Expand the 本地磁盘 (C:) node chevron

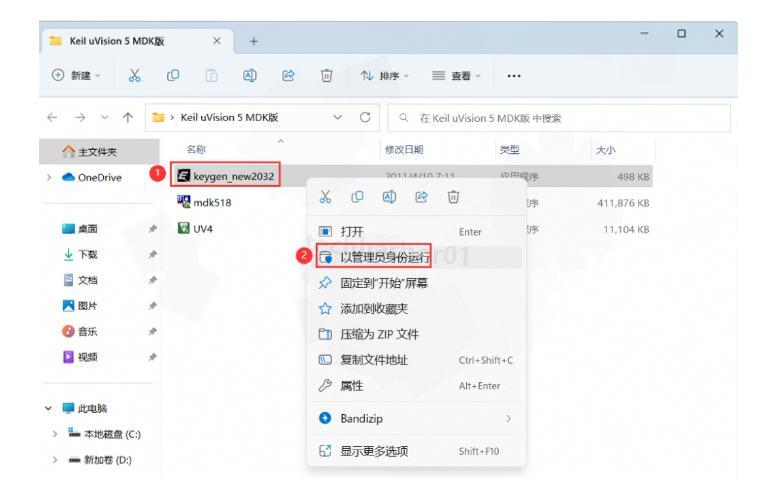[x=55, y=434]
